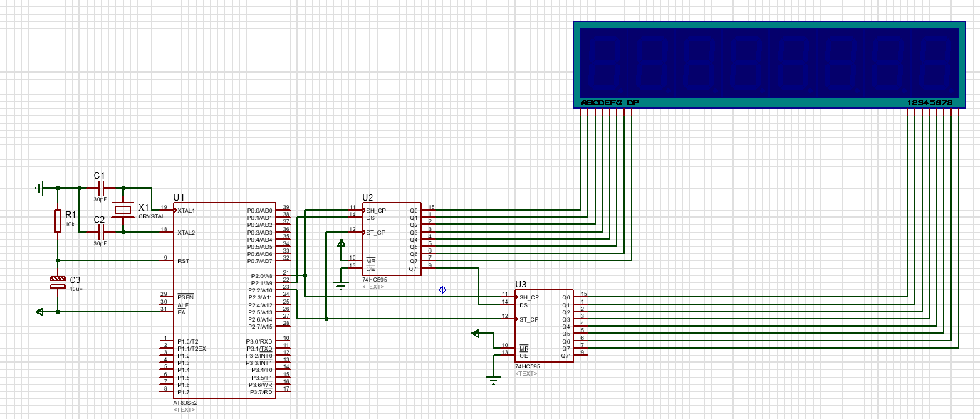Select the C1 capacitor symbol
The height and width of the screenshot is (419, 980).
point(100,189)
